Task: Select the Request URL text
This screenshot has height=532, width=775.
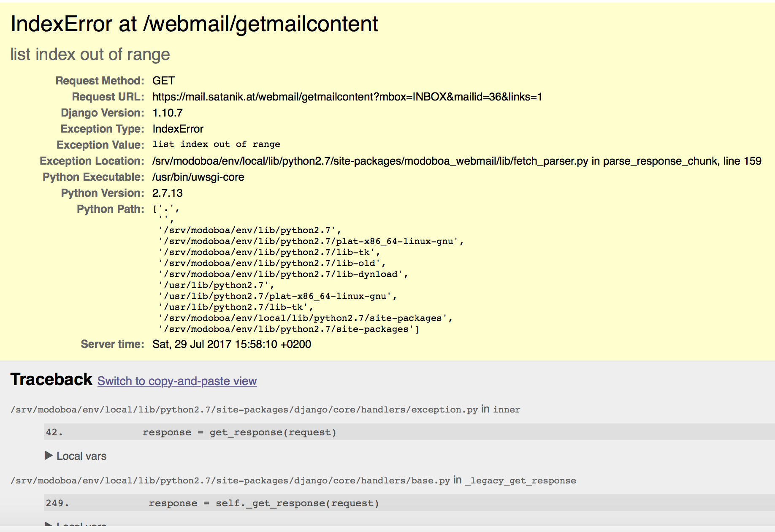Action: tap(347, 97)
